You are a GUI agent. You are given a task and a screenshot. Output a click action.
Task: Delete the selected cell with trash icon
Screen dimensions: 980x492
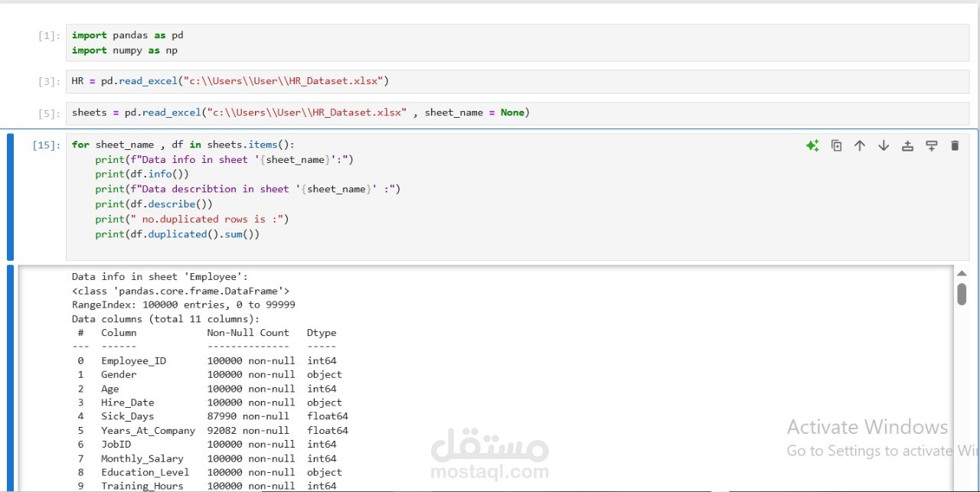[x=955, y=145]
